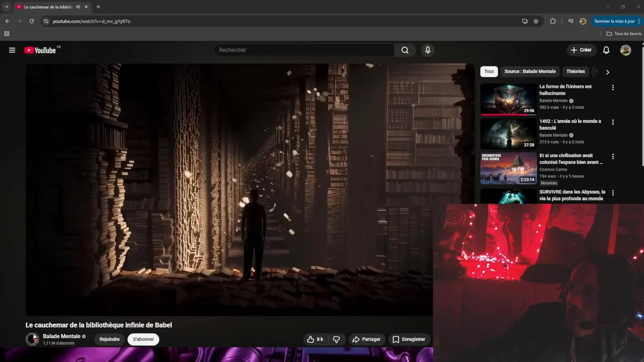Click the 'Partager' share button
The height and width of the screenshot is (362, 644).
pyautogui.click(x=366, y=339)
